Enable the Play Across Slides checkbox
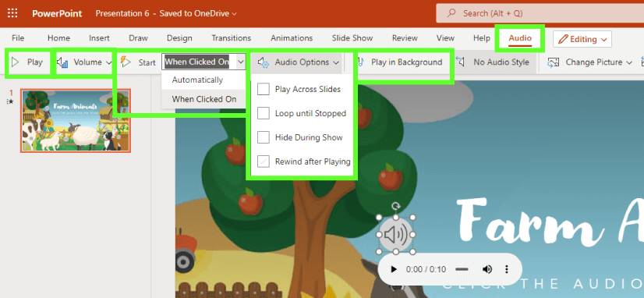The height and width of the screenshot is (298, 644). click(264, 89)
